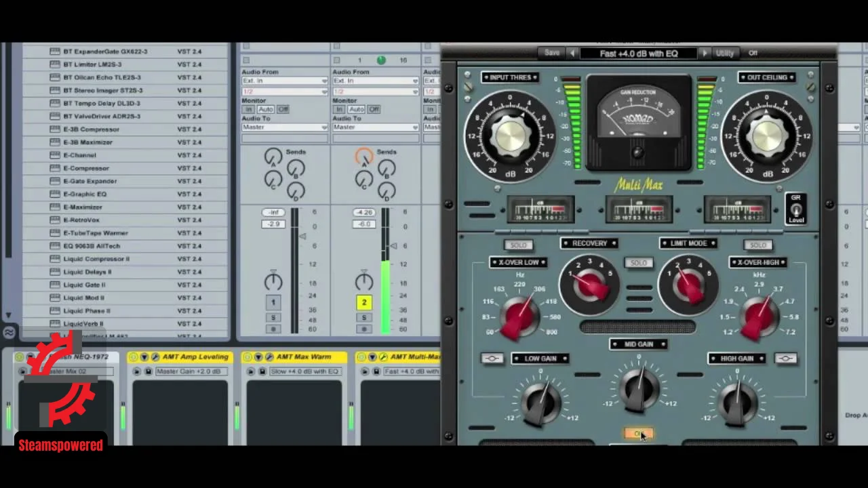Image resolution: width=868 pixels, height=488 pixels.
Task: Click the arm record button on track 2
Action: (x=364, y=329)
